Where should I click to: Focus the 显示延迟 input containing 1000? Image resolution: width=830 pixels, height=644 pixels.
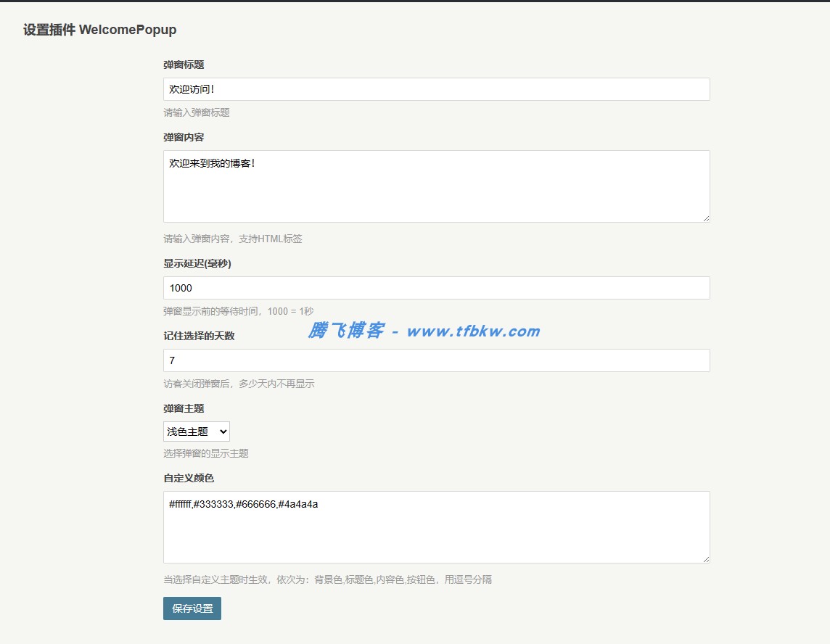click(435, 287)
